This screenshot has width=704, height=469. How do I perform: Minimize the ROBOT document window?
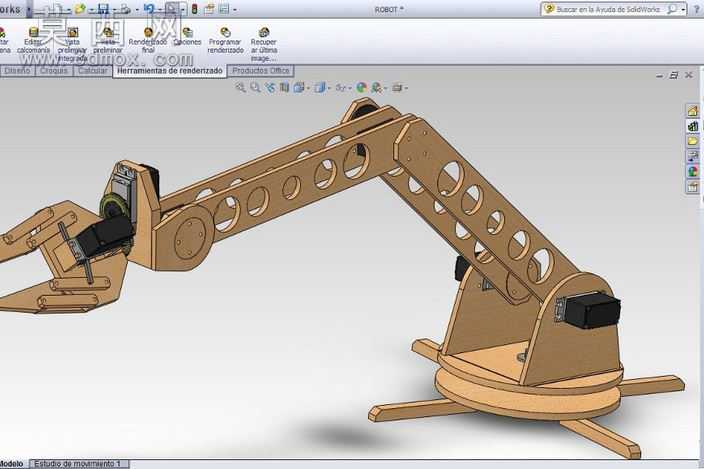(x=660, y=76)
